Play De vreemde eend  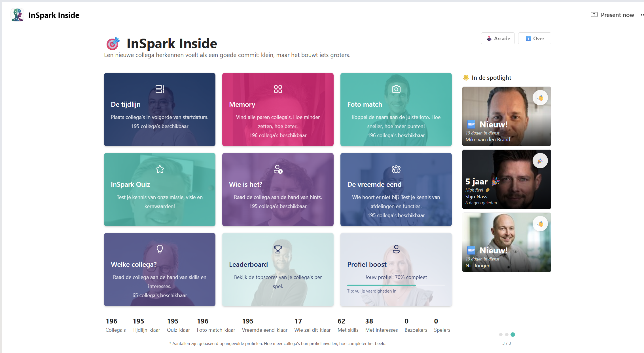click(396, 190)
